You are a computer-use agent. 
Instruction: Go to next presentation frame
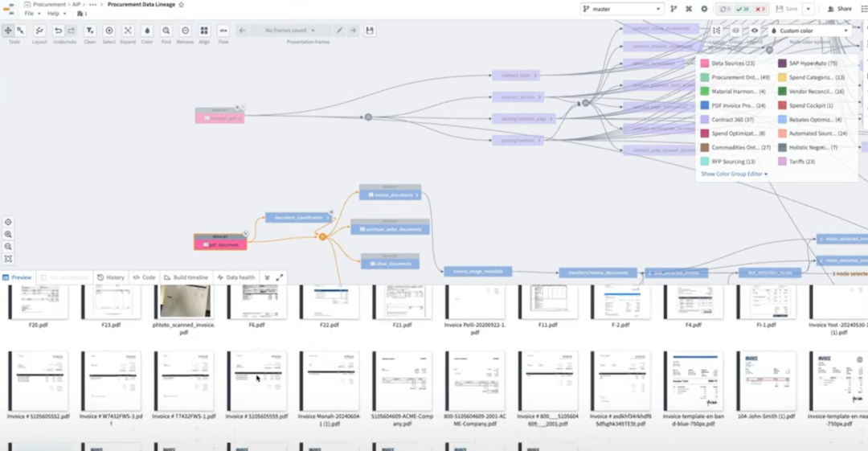[353, 31]
